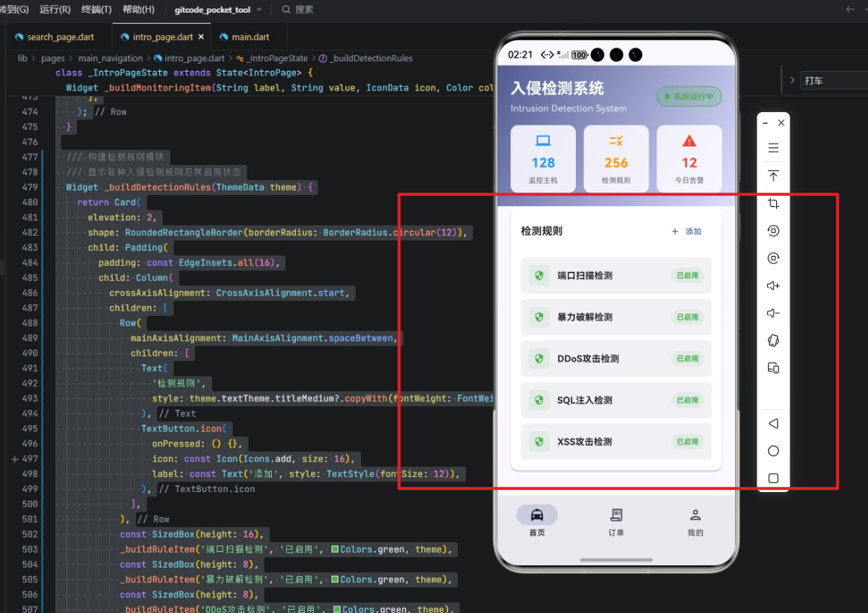Tap the + 添加 button
The width and height of the screenshot is (868, 613).
[x=686, y=231]
